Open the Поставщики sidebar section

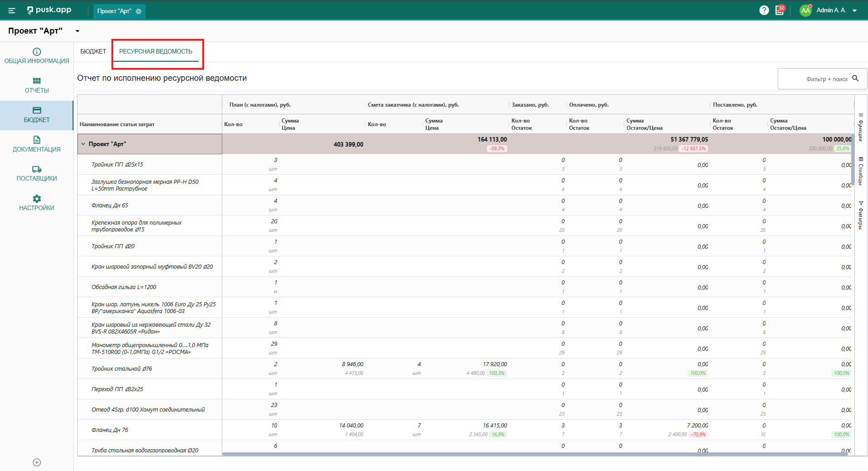click(x=37, y=173)
